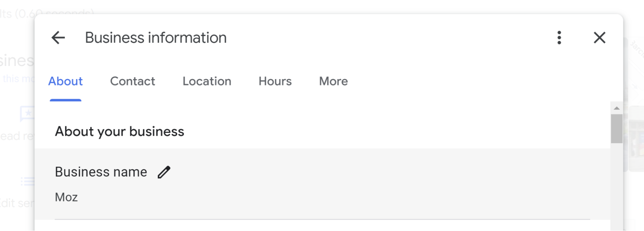Click the About your business heading
The width and height of the screenshot is (644, 231).
click(x=120, y=132)
